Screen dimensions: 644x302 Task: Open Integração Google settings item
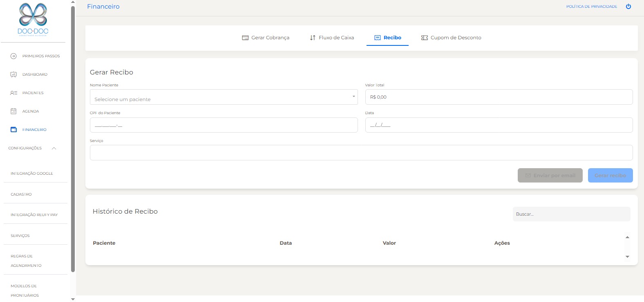(32, 174)
